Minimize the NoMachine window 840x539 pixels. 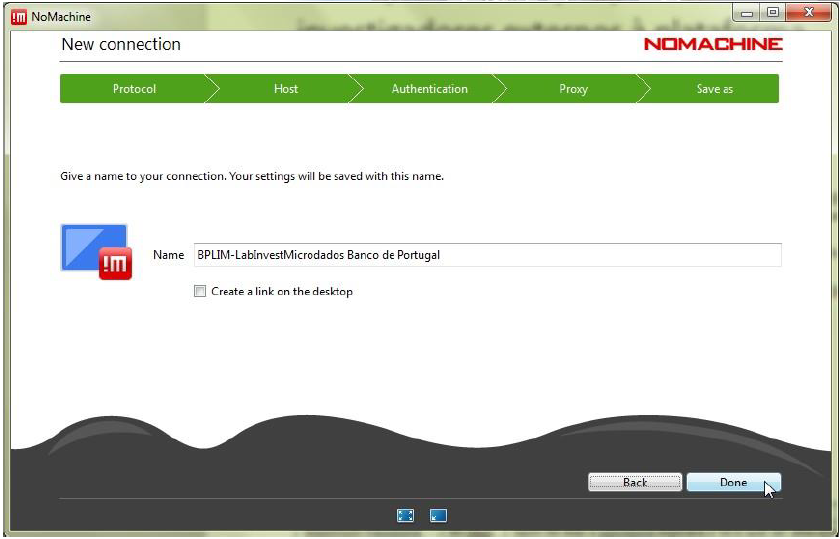(x=747, y=13)
